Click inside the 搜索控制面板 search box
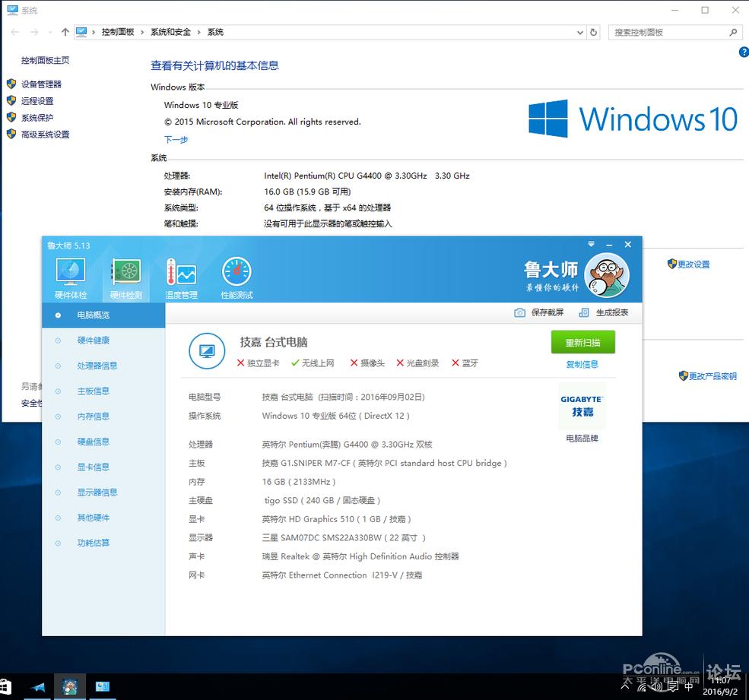Viewport: 749px width, 700px height. (673, 32)
